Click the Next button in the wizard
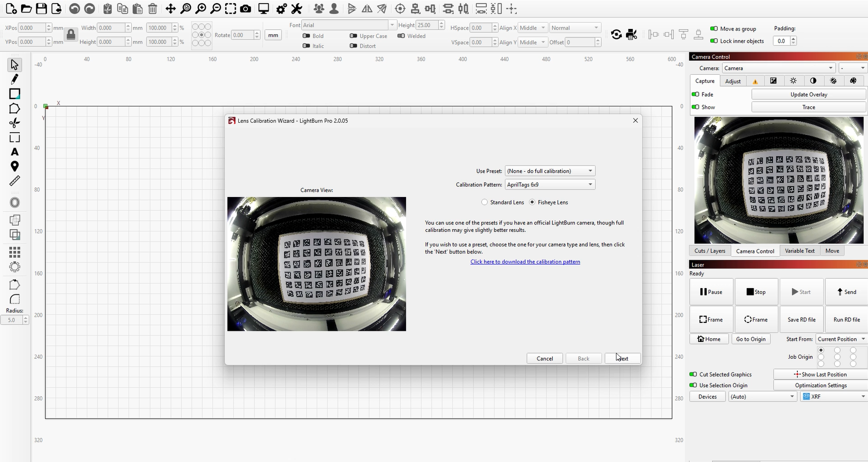This screenshot has height=462, width=868. pos(623,359)
